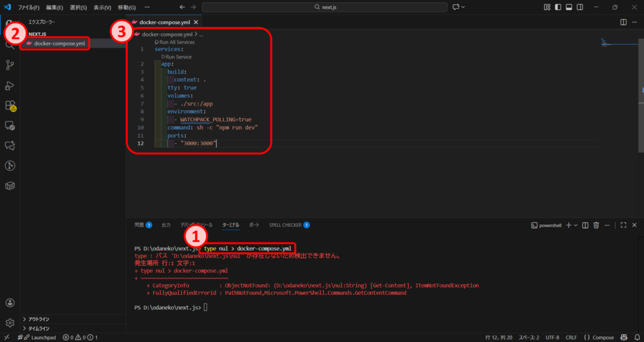
Task: Expand the アウトライン section
Action: pyautogui.click(x=39, y=319)
